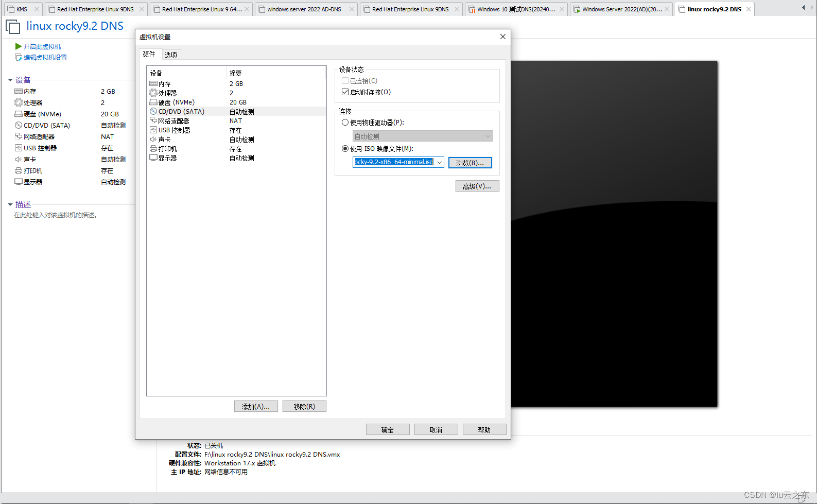Click 帮助 help button
Viewport: 817px width, 504px height.
(x=484, y=430)
